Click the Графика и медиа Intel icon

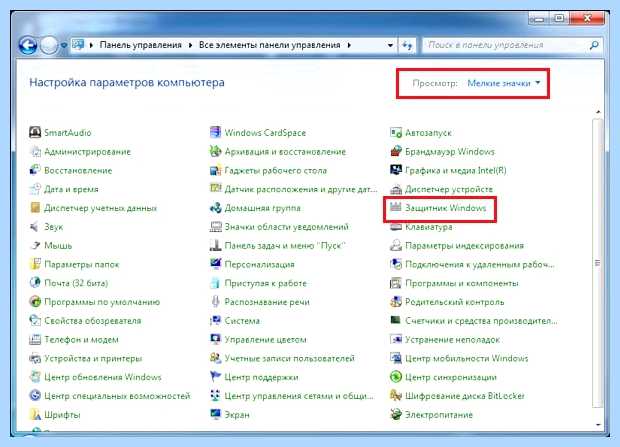coord(396,170)
